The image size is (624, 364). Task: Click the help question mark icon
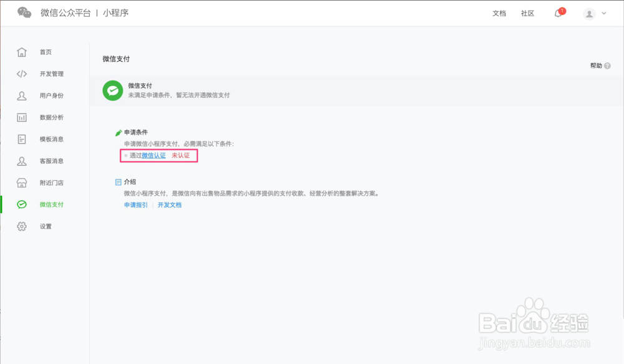tap(607, 66)
